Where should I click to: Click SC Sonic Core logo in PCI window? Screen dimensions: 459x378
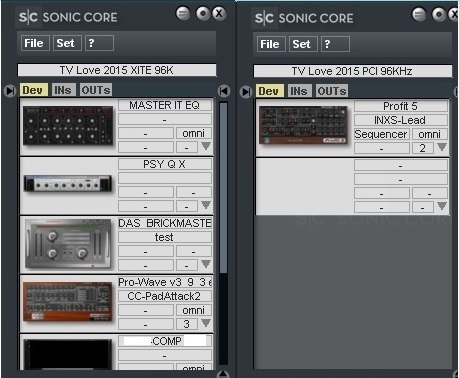[304, 18]
